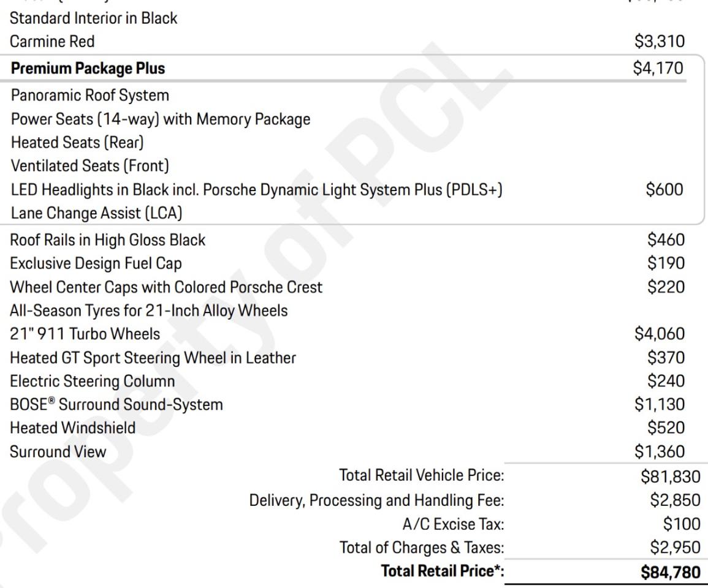Click the Carmine Red price $3,310

(x=659, y=42)
